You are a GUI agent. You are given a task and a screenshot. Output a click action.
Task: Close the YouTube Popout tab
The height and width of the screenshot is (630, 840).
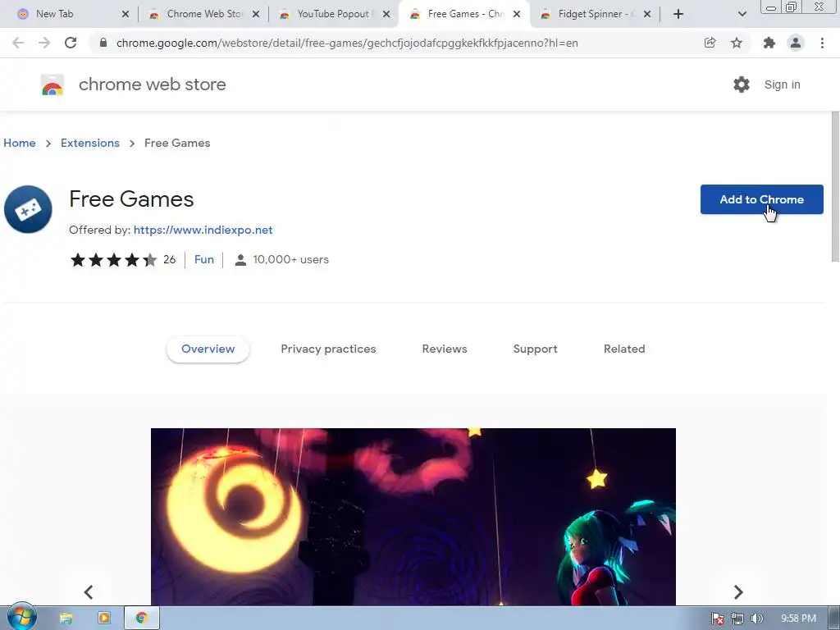pyautogui.click(x=386, y=14)
